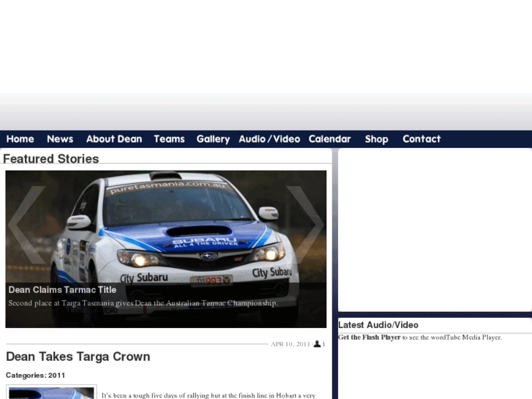Open the Subaru rally car featured image
The image size is (532, 399).
click(x=166, y=249)
